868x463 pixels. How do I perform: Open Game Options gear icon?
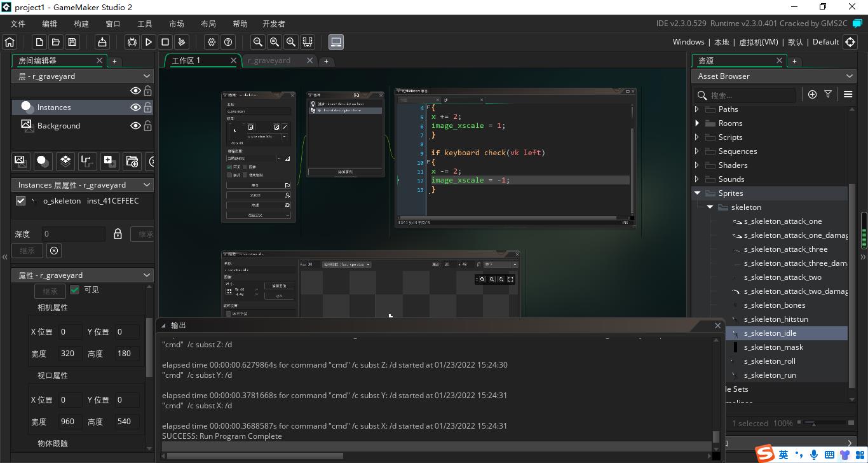212,42
